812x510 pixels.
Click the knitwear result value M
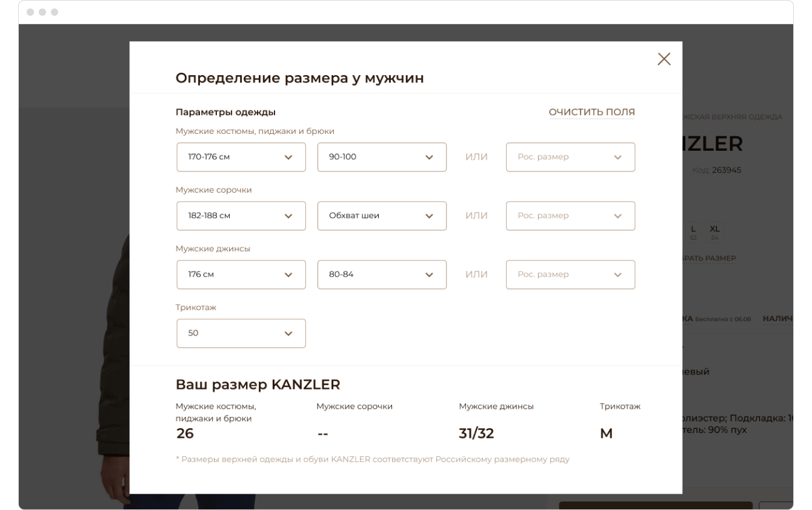point(606,434)
